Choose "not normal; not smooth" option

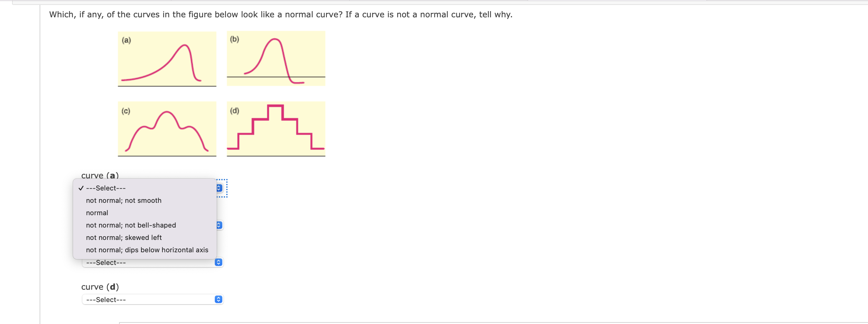click(x=124, y=200)
